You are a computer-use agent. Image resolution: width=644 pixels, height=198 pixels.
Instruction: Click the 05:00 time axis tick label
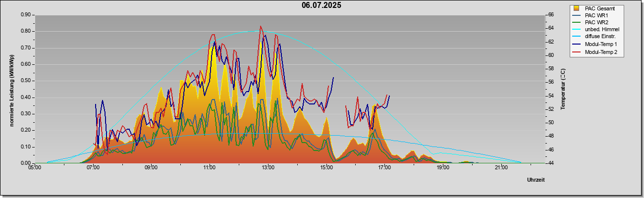coord(35,168)
